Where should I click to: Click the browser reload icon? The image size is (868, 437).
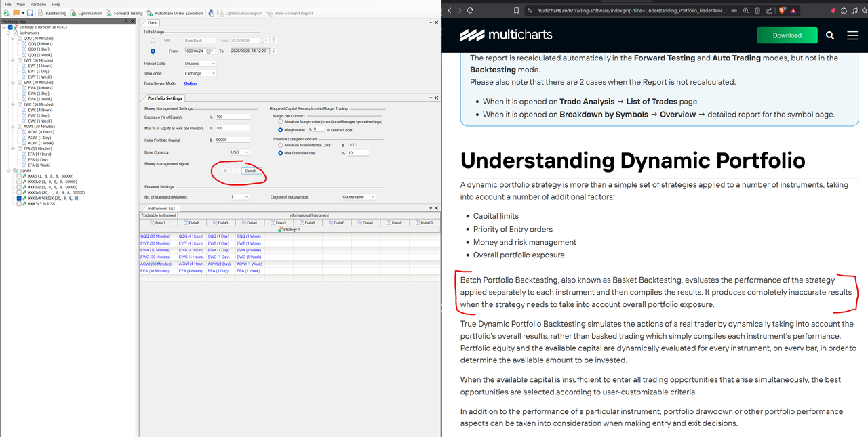point(470,10)
